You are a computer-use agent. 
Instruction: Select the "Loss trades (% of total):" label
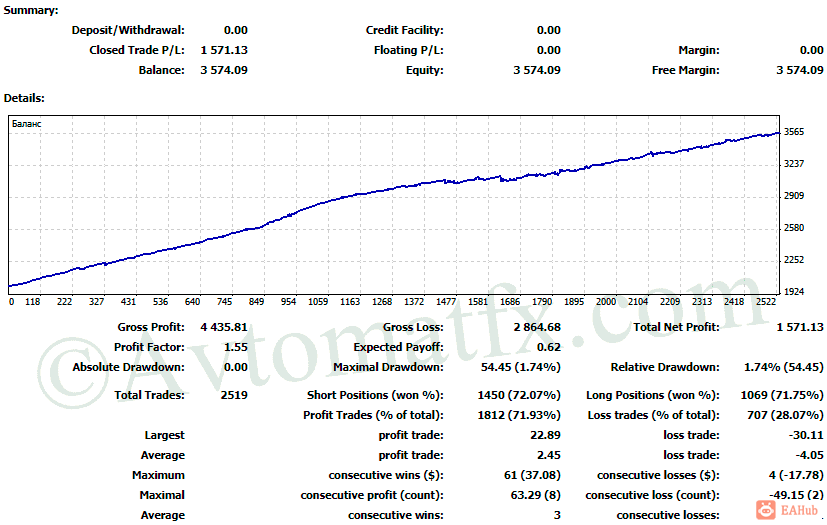(x=653, y=415)
